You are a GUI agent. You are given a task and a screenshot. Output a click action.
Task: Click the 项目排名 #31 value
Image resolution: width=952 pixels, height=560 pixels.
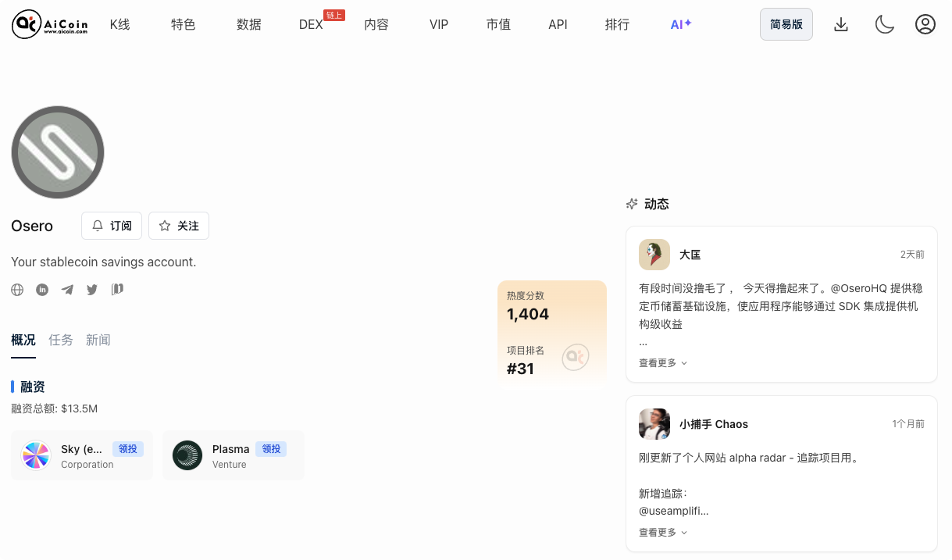(520, 369)
